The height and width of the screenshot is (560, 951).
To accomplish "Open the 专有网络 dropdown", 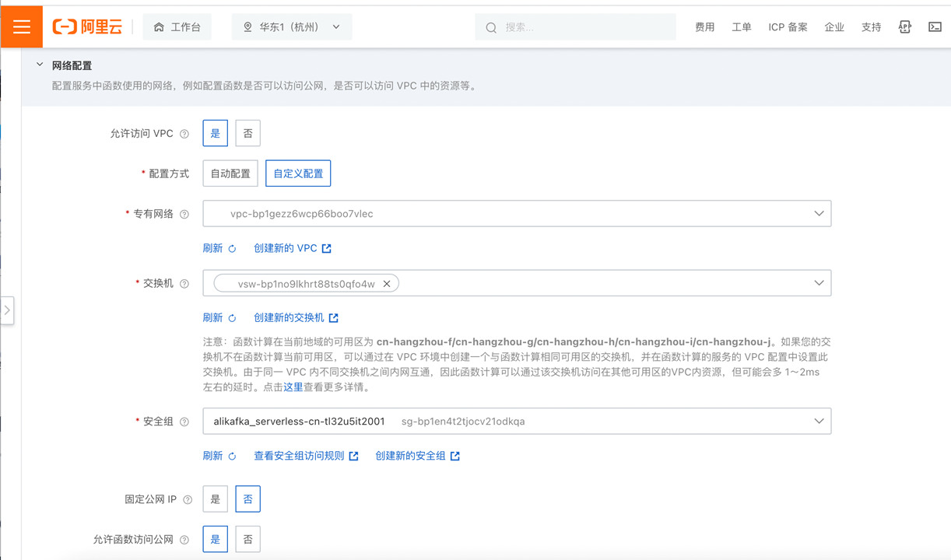I will [818, 212].
